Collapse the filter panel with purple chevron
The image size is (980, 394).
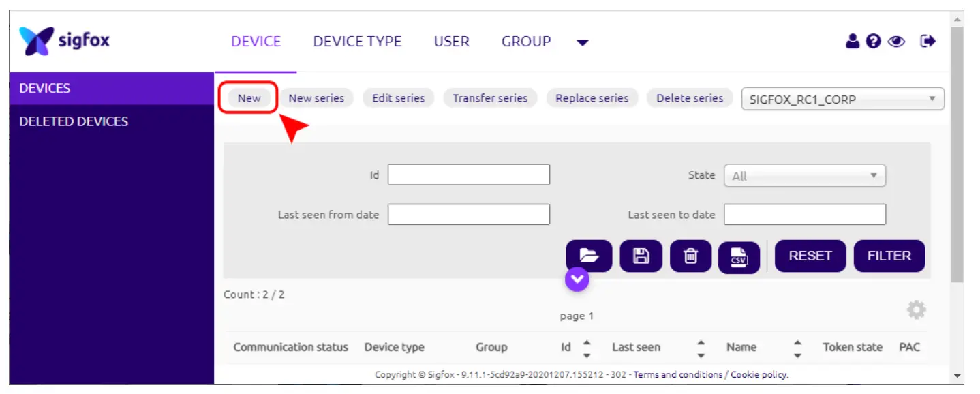pos(577,278)
